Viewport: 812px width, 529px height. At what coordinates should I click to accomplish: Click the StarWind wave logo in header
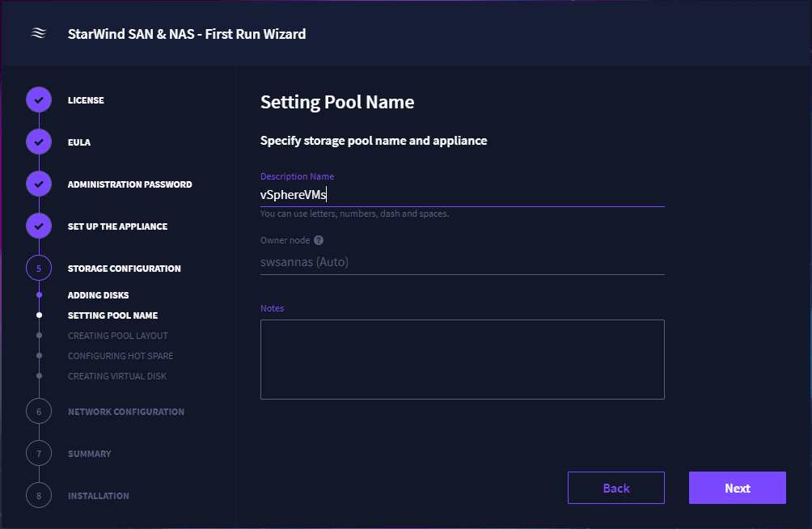pos(38,33)
